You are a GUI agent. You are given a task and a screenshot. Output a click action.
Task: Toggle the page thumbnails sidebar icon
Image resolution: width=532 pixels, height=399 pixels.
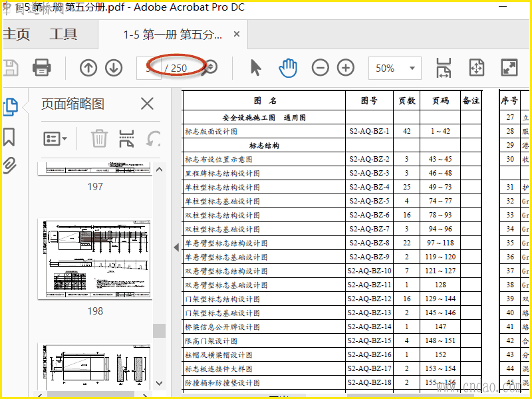pyautogui.click(x=11, y=107)
